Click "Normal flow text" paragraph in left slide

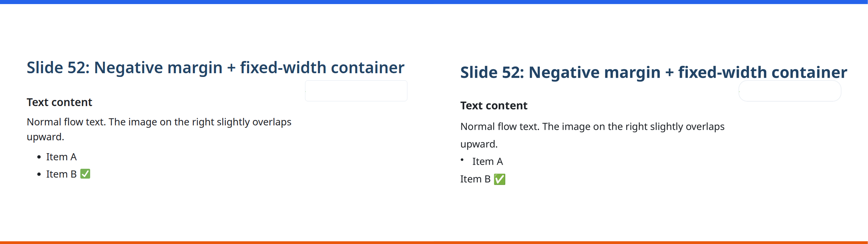(x=159, y=122)
